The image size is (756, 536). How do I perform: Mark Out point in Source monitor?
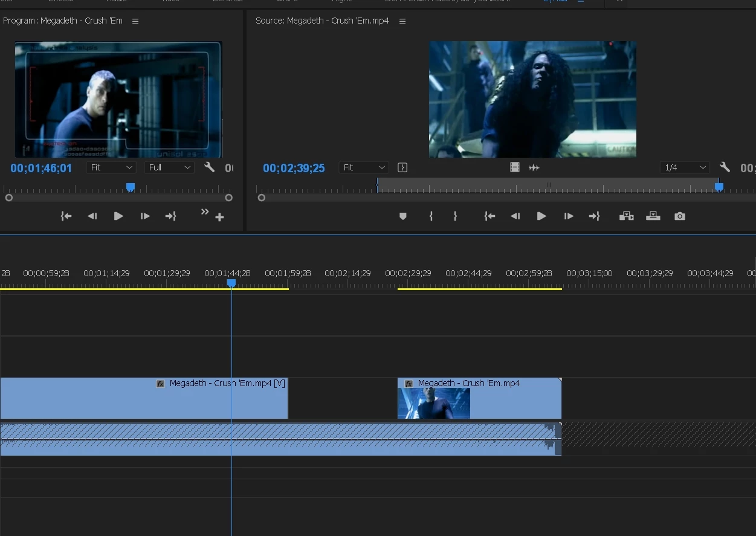pyautogui.click(x=455, y=216)
